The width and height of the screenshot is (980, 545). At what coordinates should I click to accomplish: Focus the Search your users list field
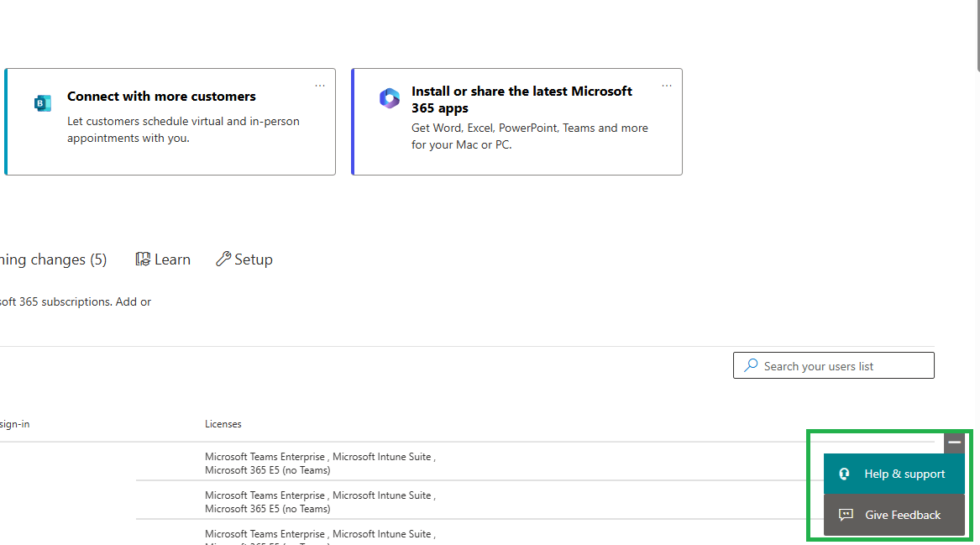coord(834,365)
